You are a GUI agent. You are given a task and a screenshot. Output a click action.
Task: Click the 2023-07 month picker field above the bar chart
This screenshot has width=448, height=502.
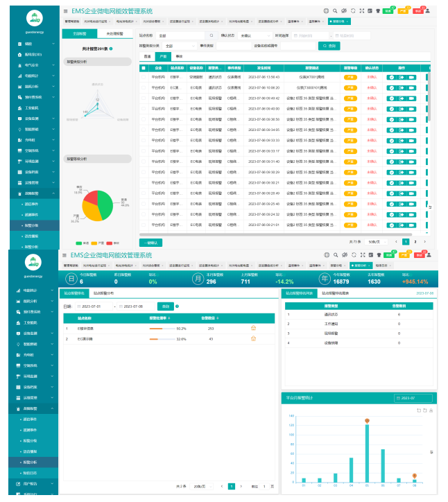(412, 398)
